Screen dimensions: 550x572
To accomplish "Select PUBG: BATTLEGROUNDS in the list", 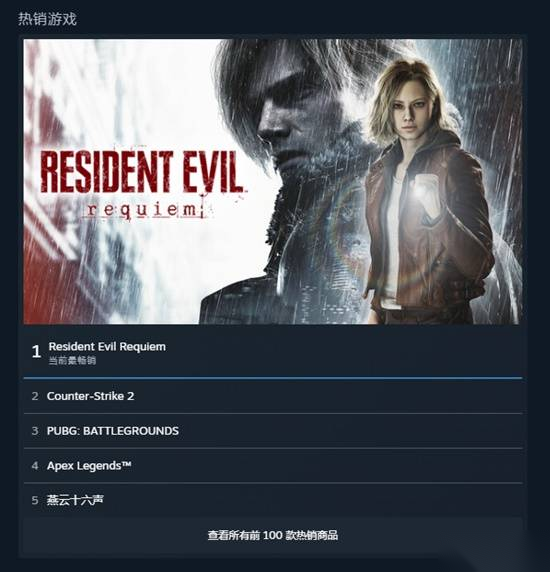I will coord(273,431).
